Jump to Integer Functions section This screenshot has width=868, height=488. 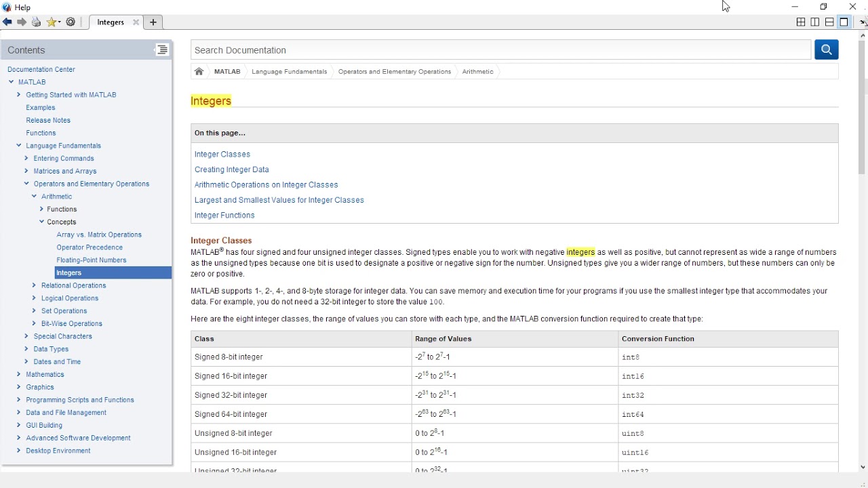pyautogui.click(x=224, y=216)
